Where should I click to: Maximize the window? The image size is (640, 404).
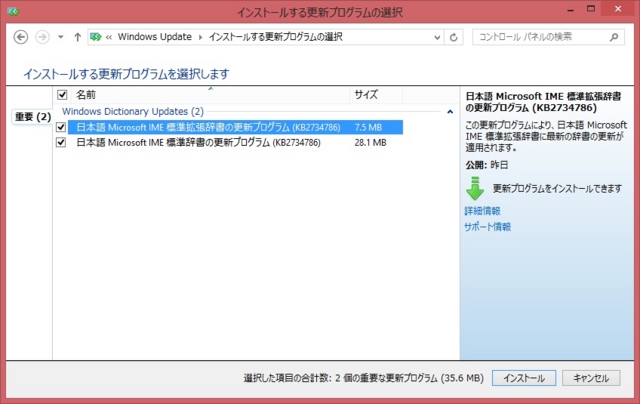click(x=591, y=9)
